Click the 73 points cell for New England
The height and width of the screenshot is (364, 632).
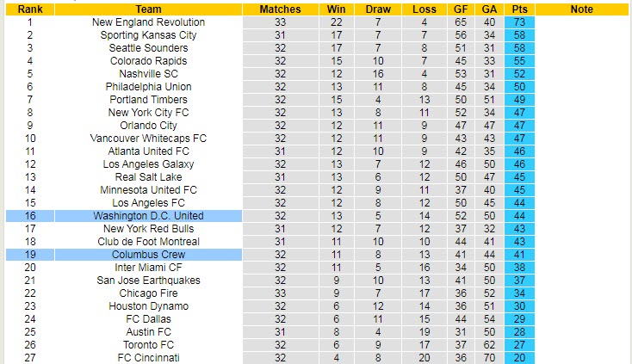(x=519, y=22)
